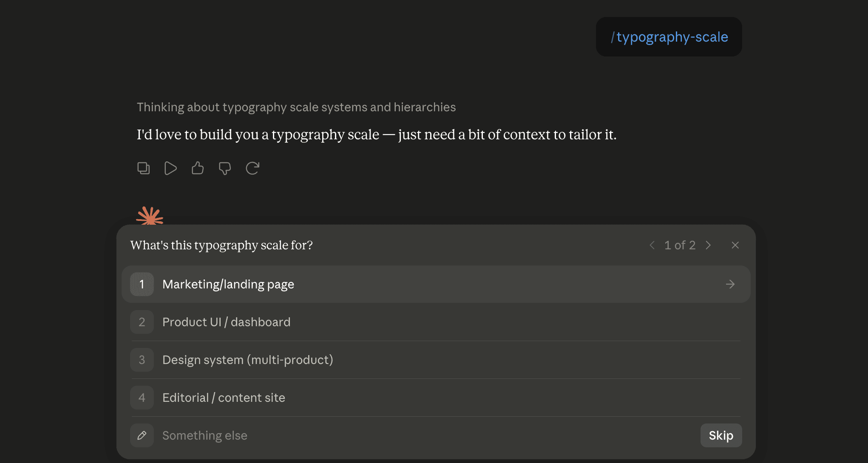
Task: Go to the previous question chevron
Action: tap(652, 245)
